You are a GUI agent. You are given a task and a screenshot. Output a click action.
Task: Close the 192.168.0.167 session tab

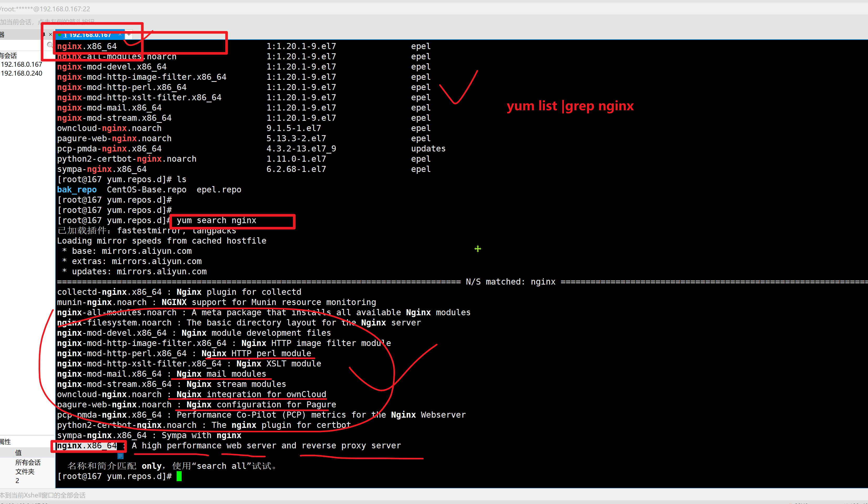120,34
